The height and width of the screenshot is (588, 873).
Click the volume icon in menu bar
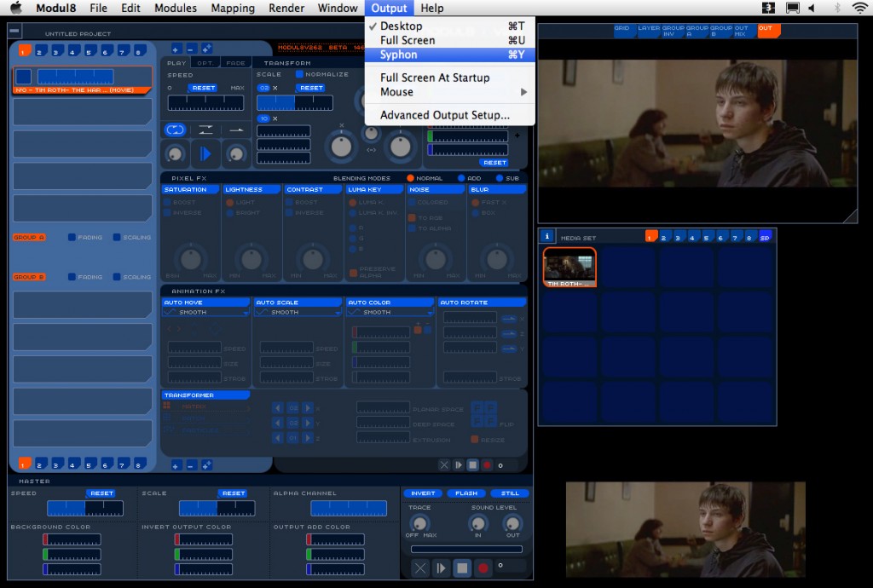pyautogui.click(x=812, y=8)
